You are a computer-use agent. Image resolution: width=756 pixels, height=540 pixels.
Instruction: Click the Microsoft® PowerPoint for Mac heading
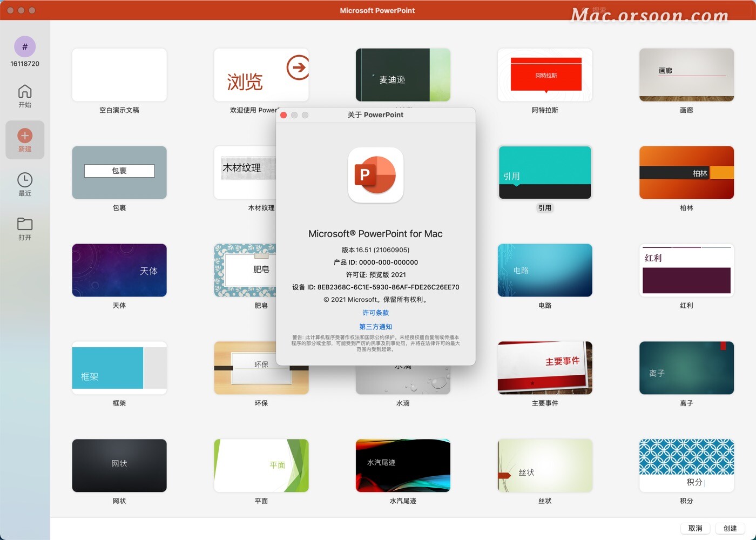[376, 234]
